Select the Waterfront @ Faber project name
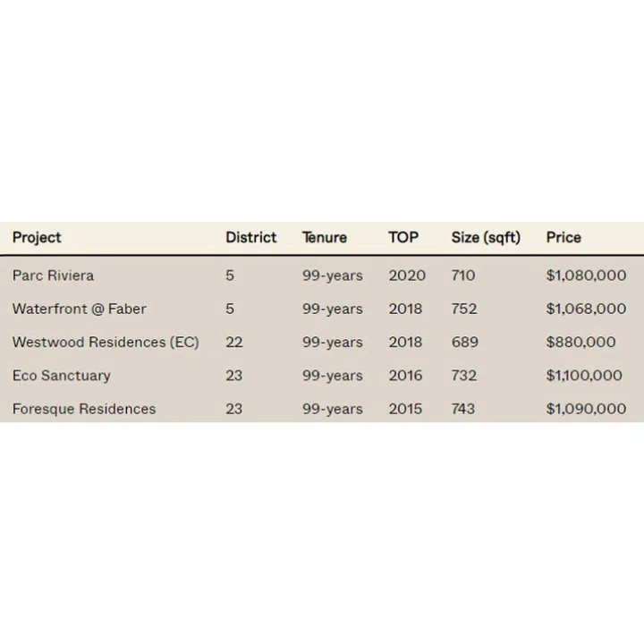This screenshot has height=644, width=644. click(x=79, y=309)
